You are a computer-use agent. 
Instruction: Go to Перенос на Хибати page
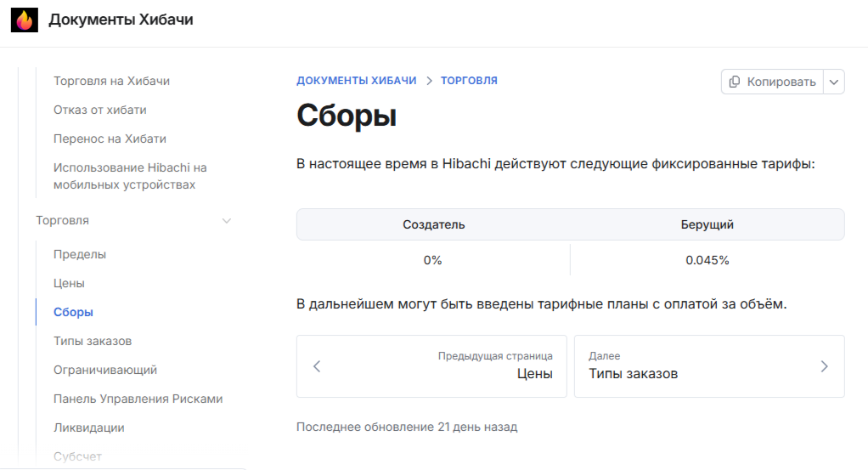[x=110, y=139]
